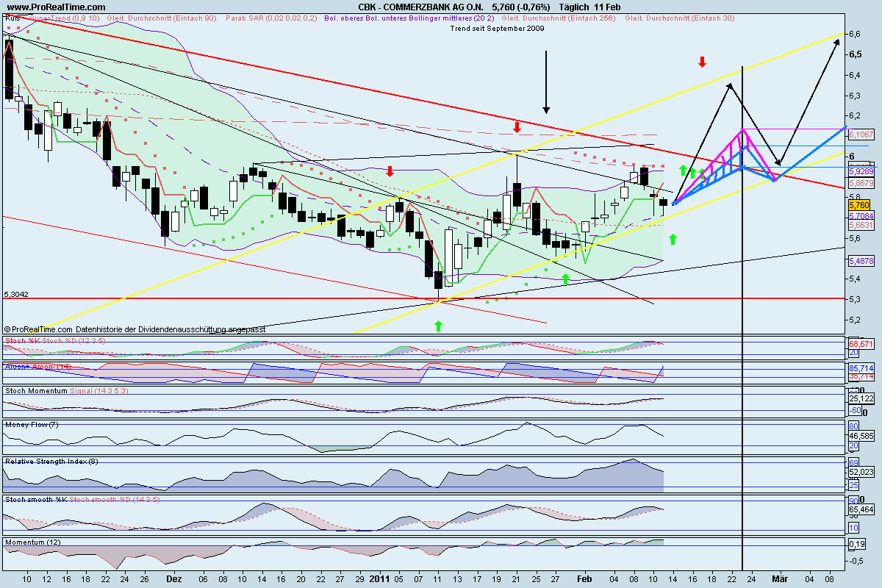882x588 pixels.
Task: Click the 5,9289 price tag
Action: [861, 171]
